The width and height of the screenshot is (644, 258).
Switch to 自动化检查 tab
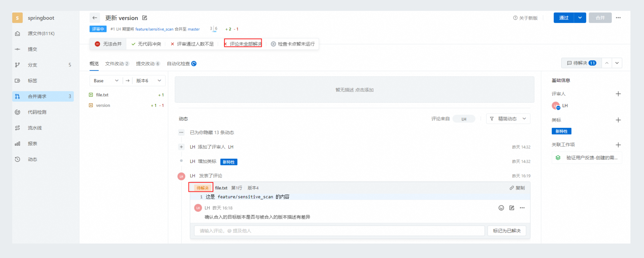[x=181, y=64]
